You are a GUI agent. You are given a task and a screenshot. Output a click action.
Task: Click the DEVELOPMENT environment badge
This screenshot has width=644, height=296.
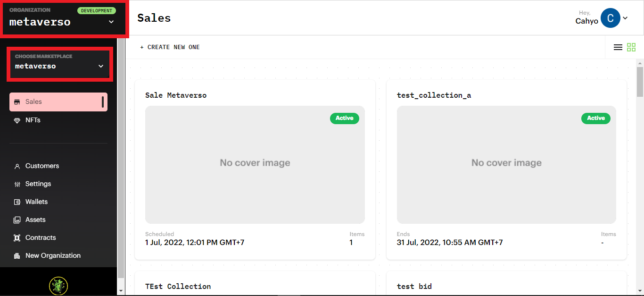96,11
